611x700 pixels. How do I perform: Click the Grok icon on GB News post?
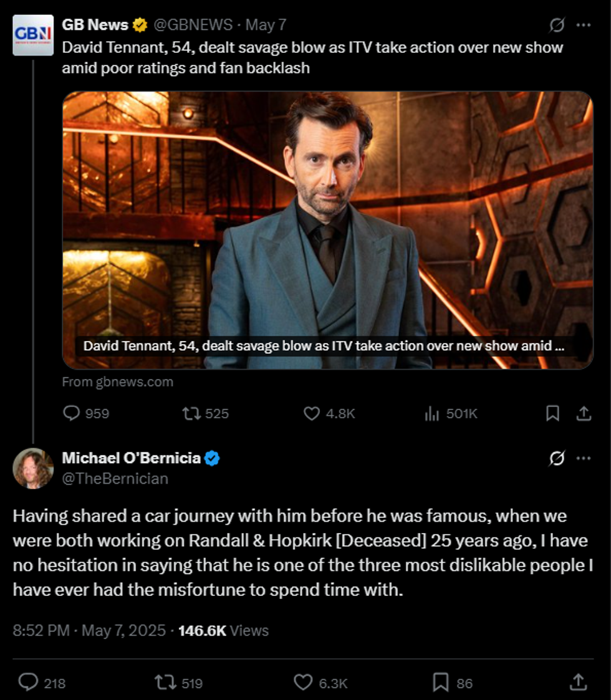(x=556, y=26)
